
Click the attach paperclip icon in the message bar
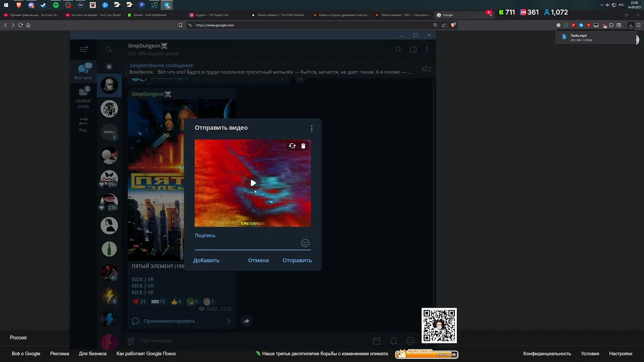(x=131, y=341)
